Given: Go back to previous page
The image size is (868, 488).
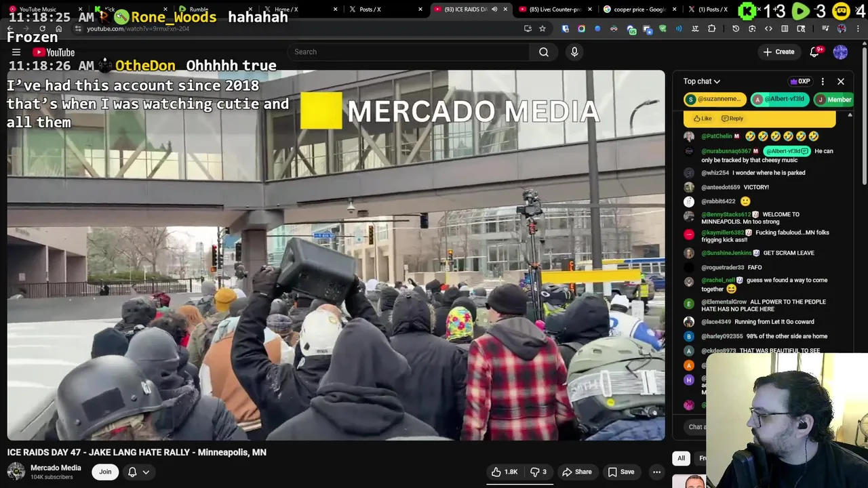Looking at the screenshot, I should [9, 28].
